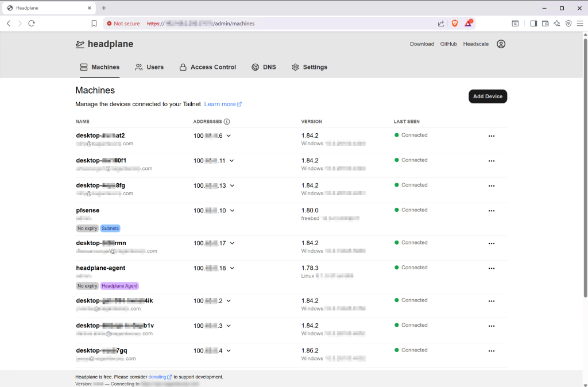This screenshot has width=588, height=387.
Task: Select the pfsense machine name
Action: point(88,210)
